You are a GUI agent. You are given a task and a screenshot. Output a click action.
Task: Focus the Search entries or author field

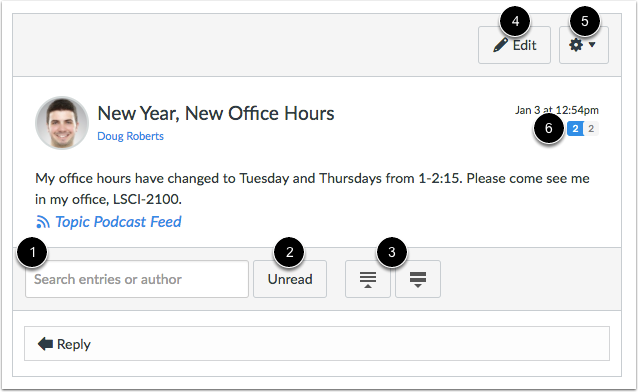[137, 279]
